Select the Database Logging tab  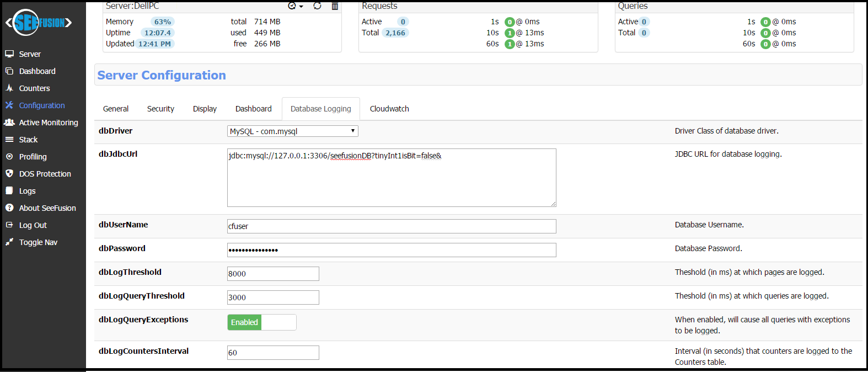coord(321,109)
